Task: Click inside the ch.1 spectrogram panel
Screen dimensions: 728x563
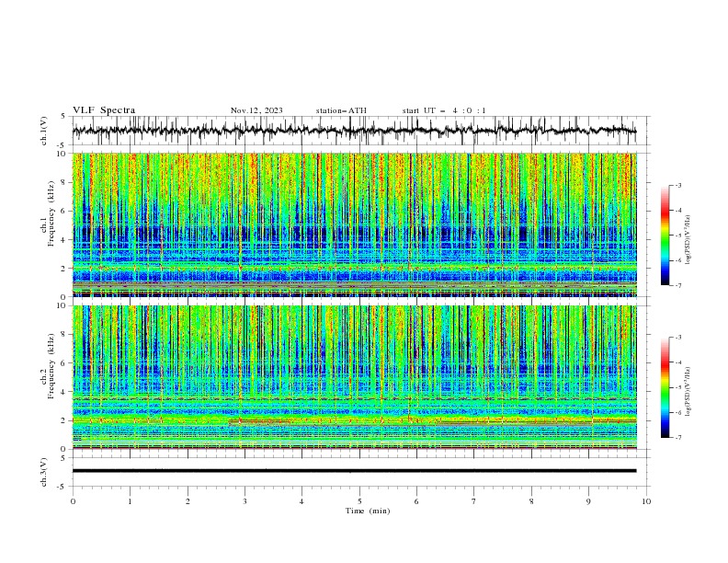Action: (x=354, y=224)
